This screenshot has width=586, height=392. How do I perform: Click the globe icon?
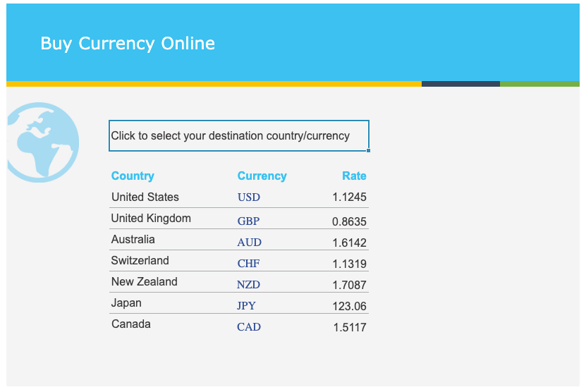click(x=42, y=142)
